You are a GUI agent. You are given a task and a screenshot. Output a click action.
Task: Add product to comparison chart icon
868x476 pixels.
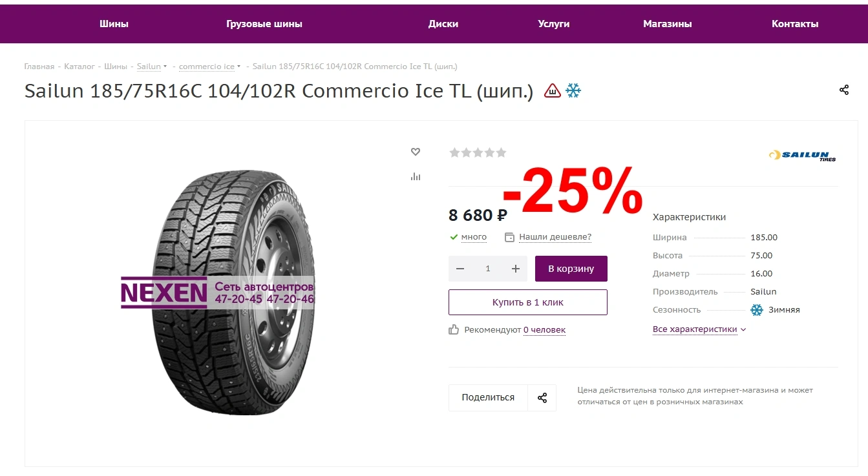point(416,176)
